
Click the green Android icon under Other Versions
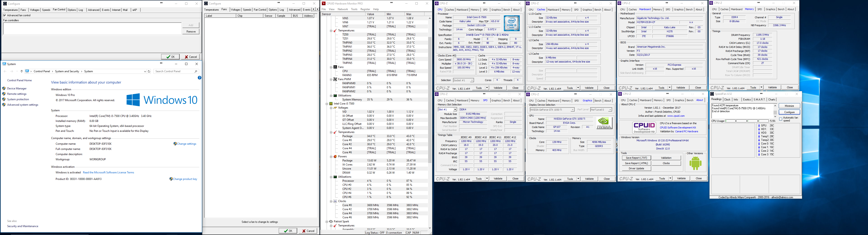pyautogui.click(x=695, y=163)
